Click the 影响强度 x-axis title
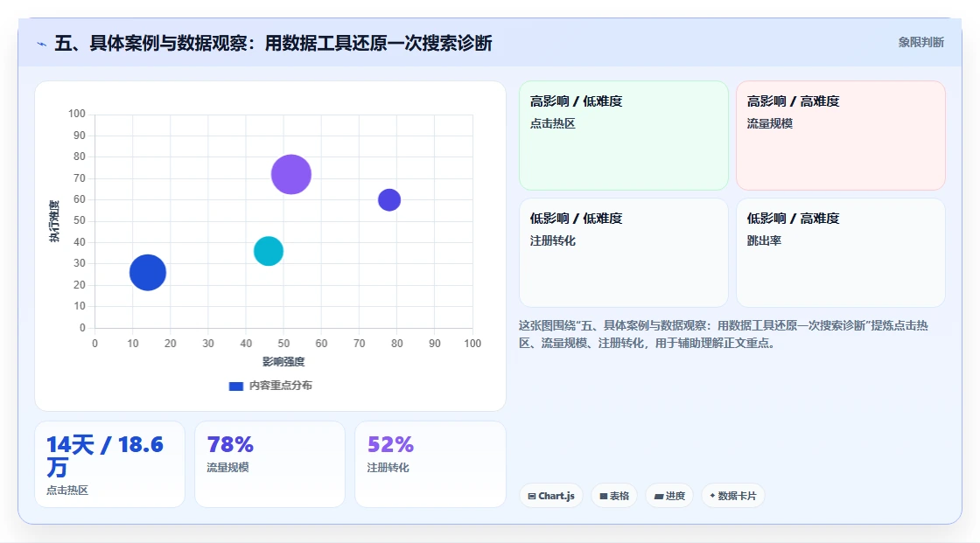Image resolution: width=980 pixels, height=543 pixels. (x=283, y=362)
